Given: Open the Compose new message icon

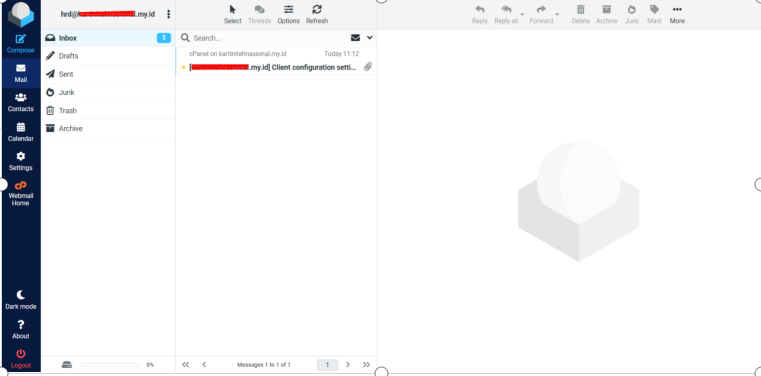Looking at the screenshot, I should (x=20, y=44).
